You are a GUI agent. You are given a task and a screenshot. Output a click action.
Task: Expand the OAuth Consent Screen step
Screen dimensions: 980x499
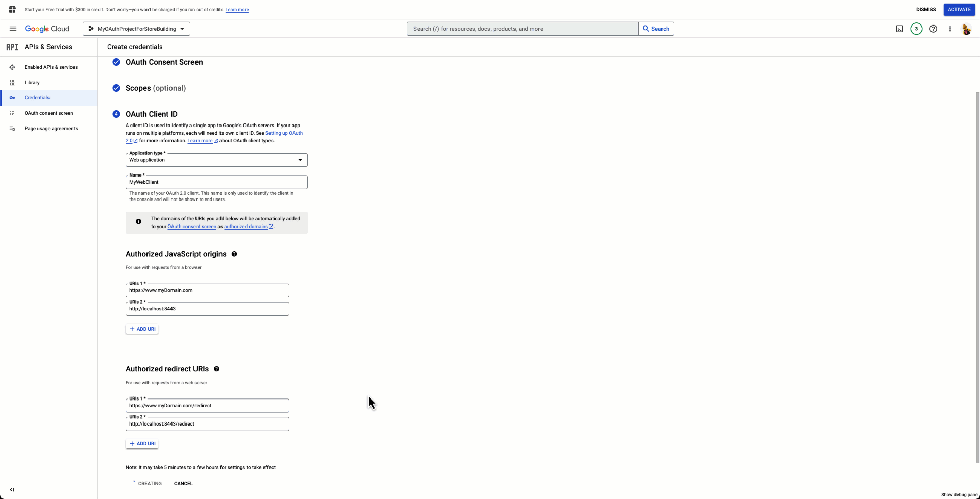click(x=164, y=62)
